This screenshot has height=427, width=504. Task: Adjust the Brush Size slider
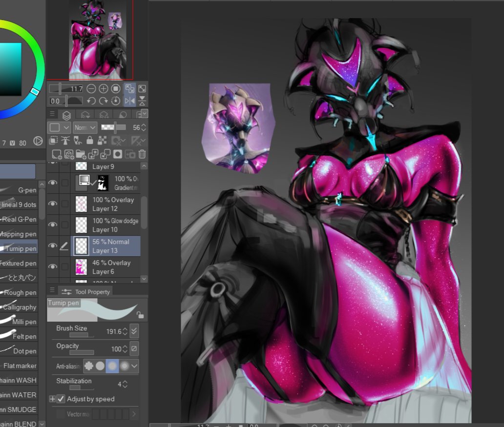(x=82, y=335)
